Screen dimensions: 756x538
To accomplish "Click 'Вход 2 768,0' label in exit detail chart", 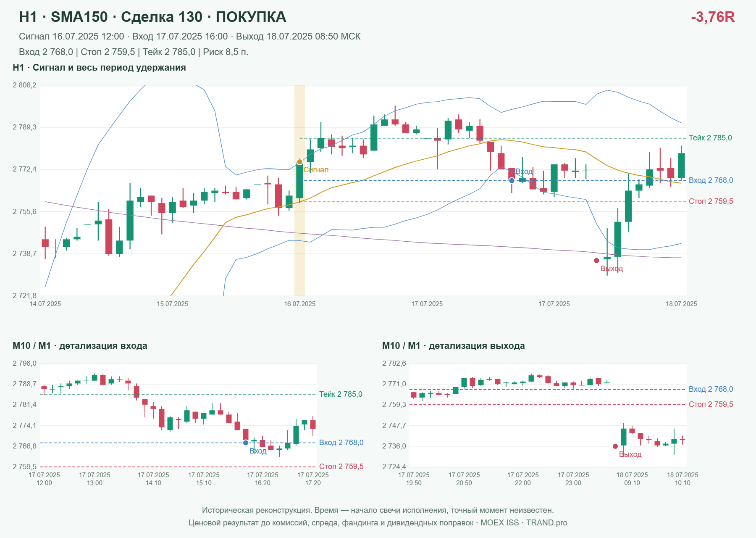I will tap(711, 389).
